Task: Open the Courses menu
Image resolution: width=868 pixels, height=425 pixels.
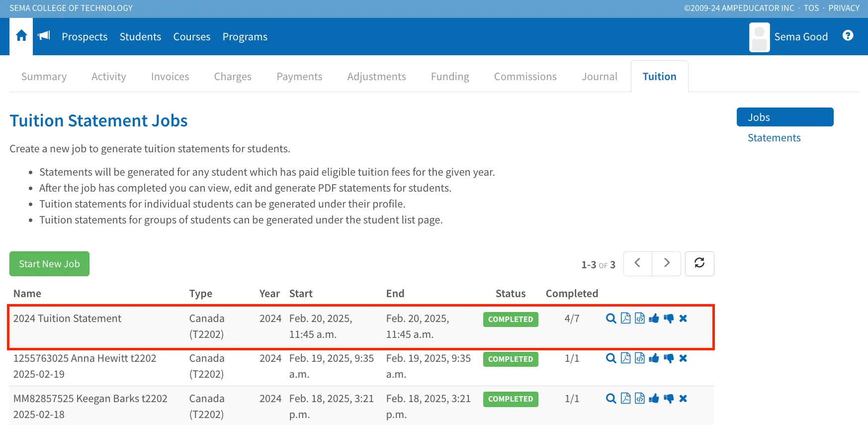Action: pos(192,37)
